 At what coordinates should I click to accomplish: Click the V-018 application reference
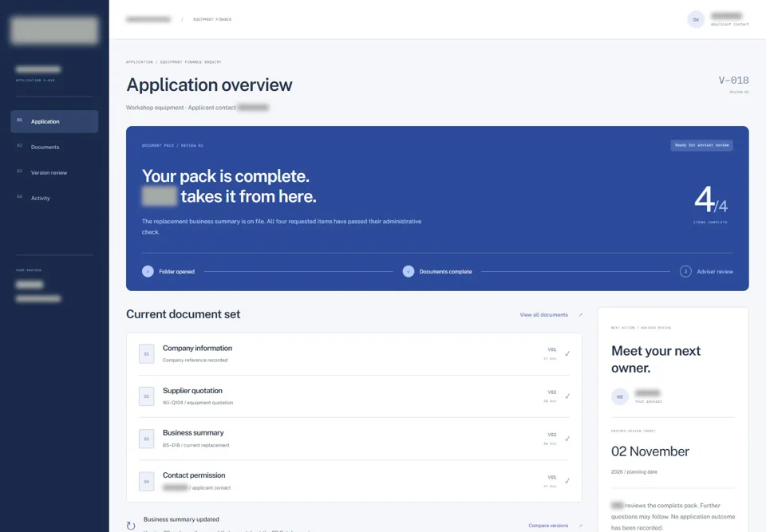tap(733, 80)
